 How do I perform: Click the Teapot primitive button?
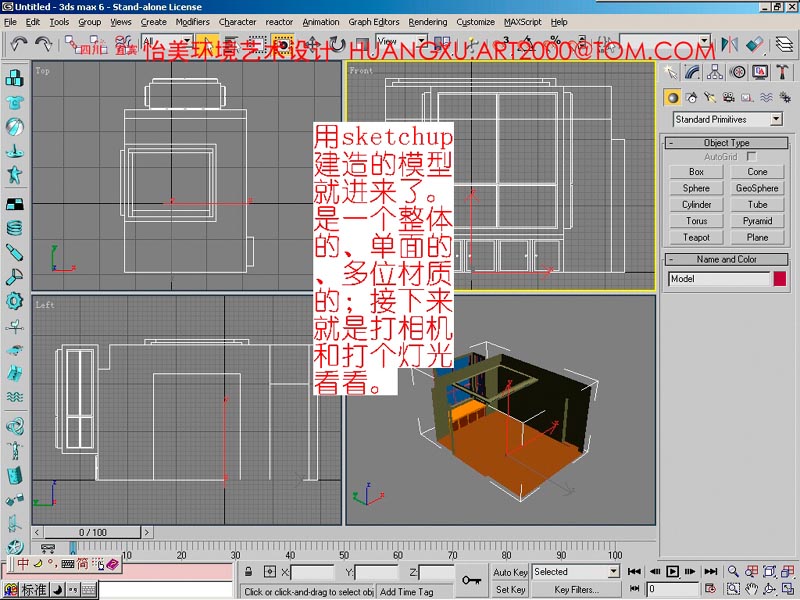(696, 237)
